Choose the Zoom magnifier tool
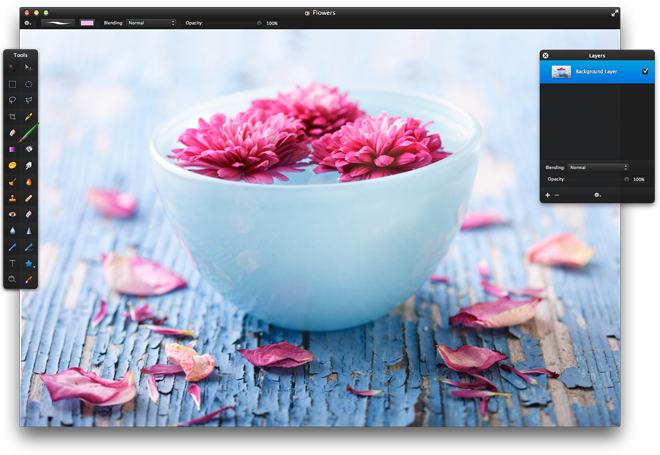The image size is (660, 455). (13, 279)
